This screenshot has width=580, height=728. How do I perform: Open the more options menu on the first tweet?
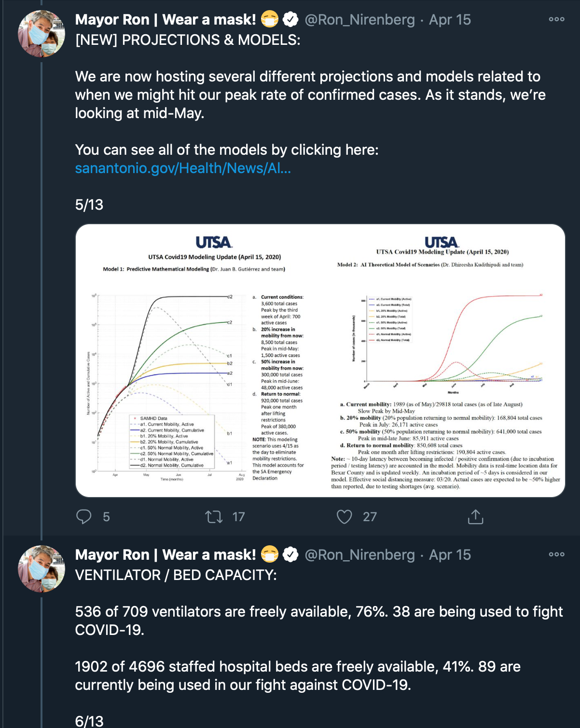(x=556, y=19)
